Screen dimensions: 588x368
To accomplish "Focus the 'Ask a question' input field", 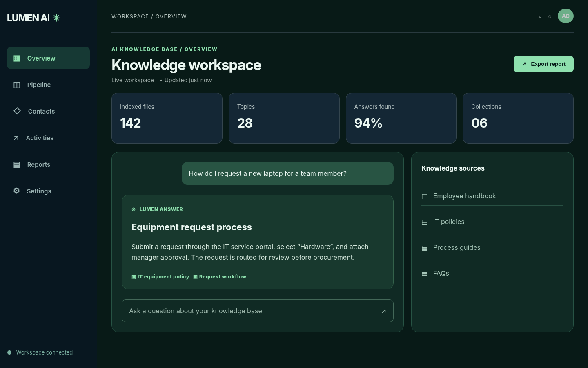I will coord(257,311).
